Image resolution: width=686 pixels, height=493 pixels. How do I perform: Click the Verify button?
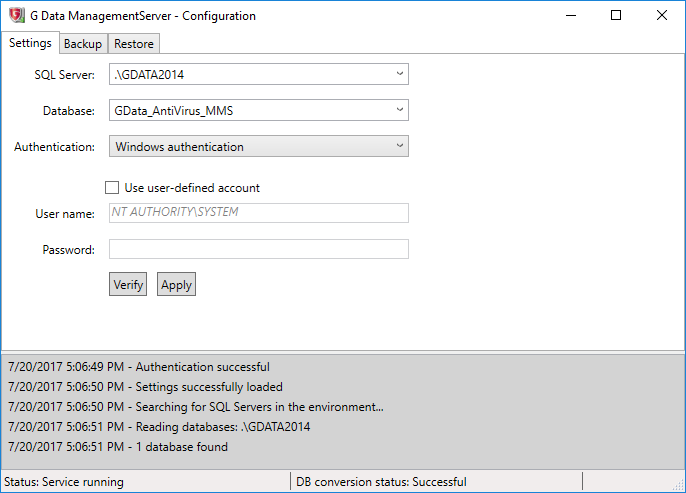coord(128,284)
